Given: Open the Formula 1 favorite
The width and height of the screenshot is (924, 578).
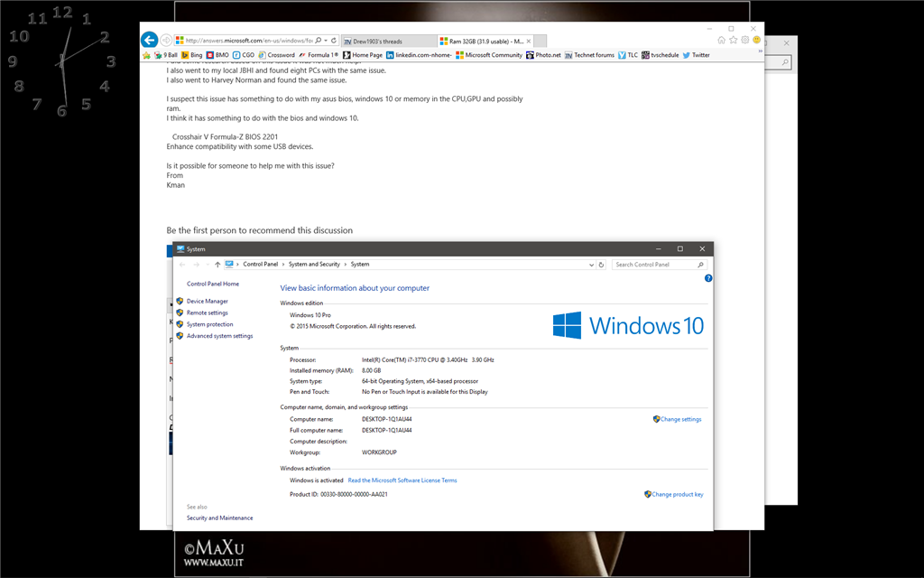Looking at the screenshot, I should tap(319, 55).
